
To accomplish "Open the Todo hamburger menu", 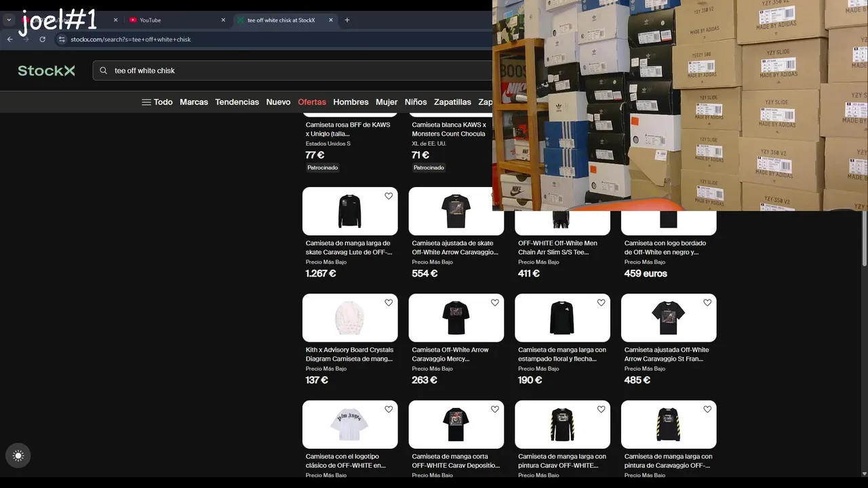I will point(157,102).
